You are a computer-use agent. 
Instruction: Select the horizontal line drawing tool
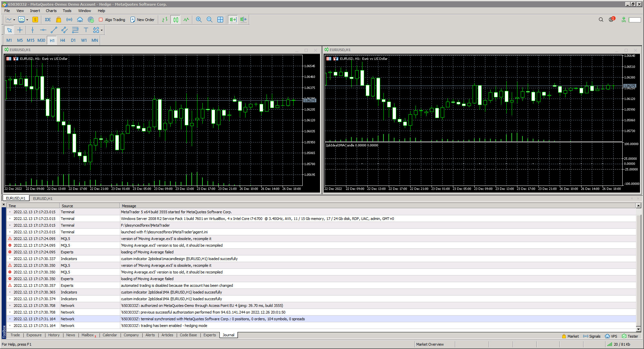coord(43,30)
